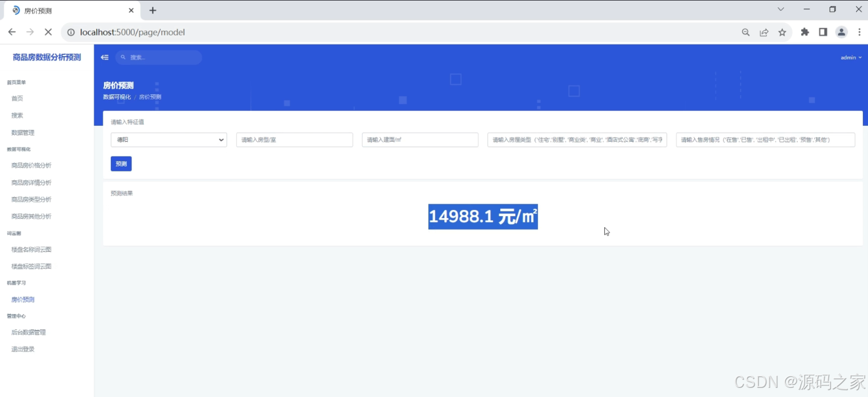Click the back navigation arrow

(x=11, y=32)
